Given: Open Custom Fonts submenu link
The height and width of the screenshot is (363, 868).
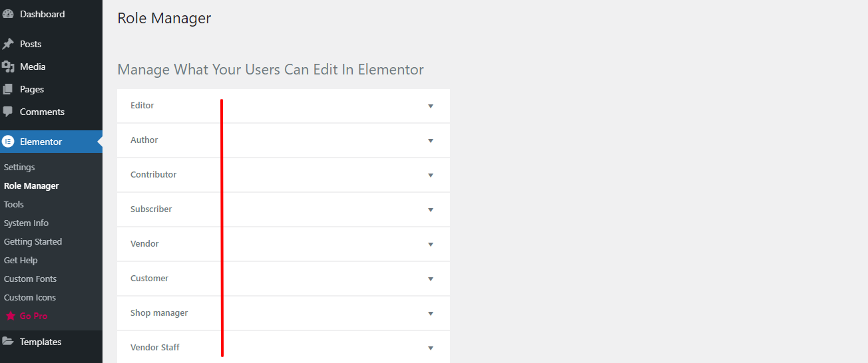Looking at the screenshot, I should (x=30, y=279).
